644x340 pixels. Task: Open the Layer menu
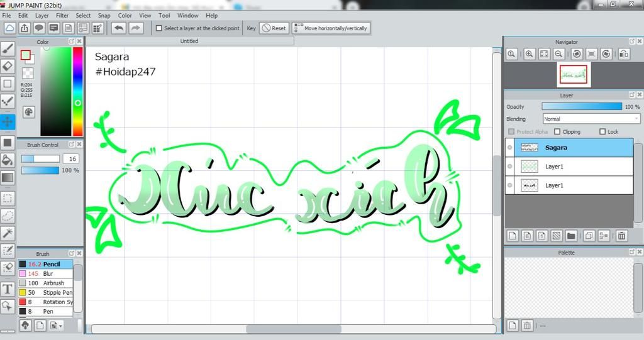pos(42,16)
